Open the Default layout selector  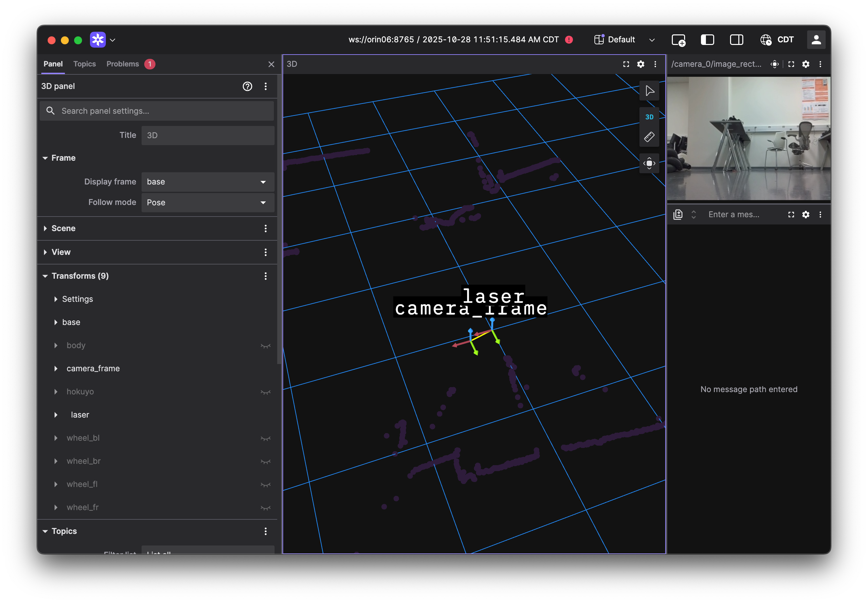coord(622,40)
